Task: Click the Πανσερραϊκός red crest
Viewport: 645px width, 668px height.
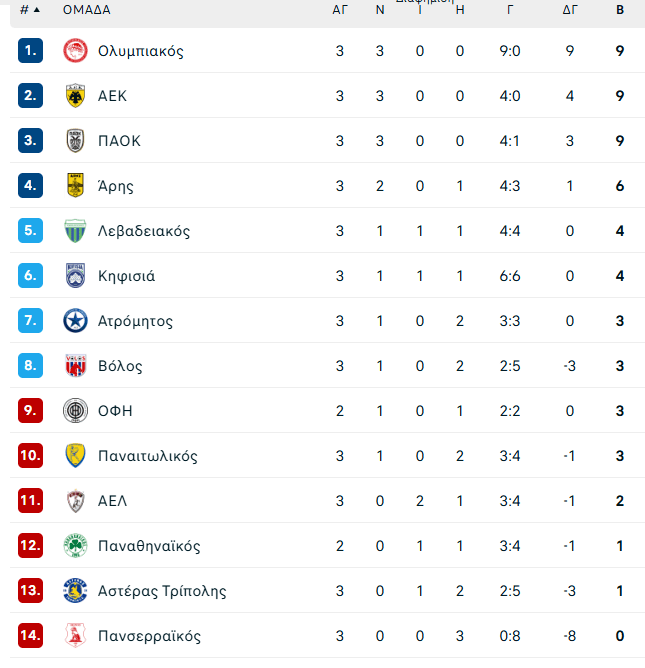Action: [75, 635]
